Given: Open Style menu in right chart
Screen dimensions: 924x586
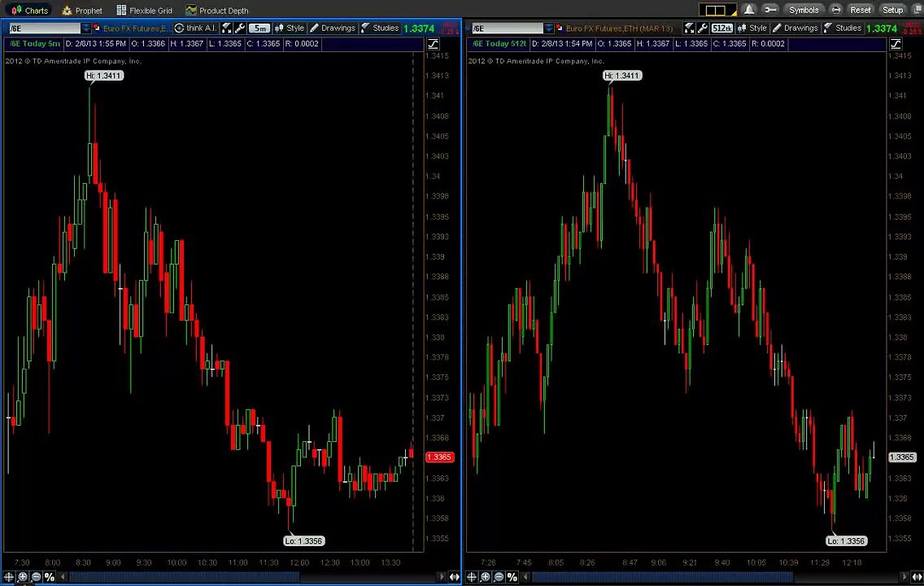Looking at the screenshot, I should click(x=752, y=28).
